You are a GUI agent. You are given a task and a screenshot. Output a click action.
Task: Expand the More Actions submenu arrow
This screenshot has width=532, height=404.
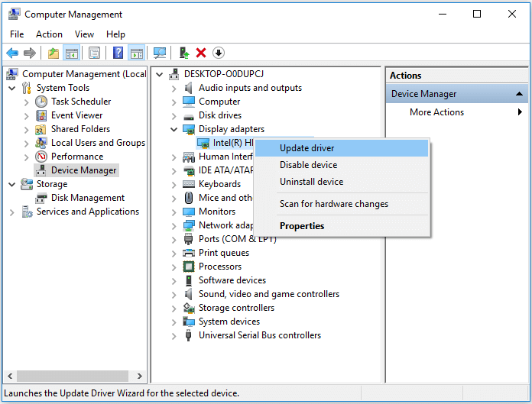coord(520,112)
